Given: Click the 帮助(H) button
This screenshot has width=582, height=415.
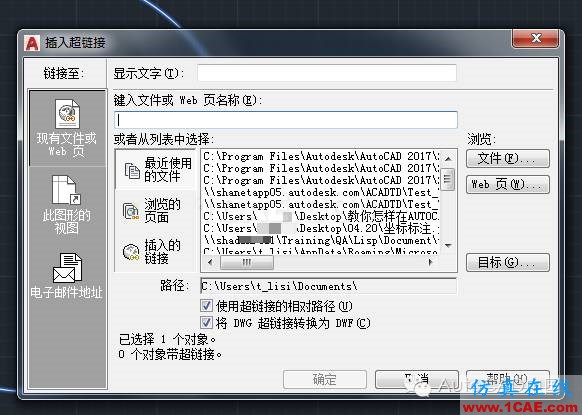Looking at the screenshot, I should (x=508, y=379).
